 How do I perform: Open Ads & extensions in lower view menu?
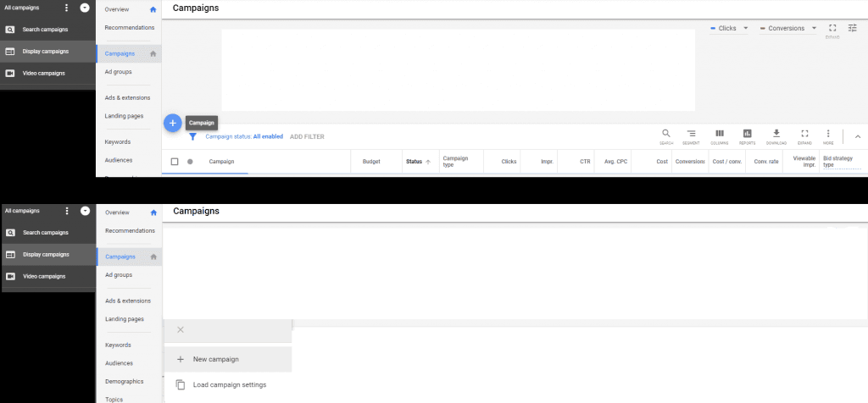pos(128,301)
